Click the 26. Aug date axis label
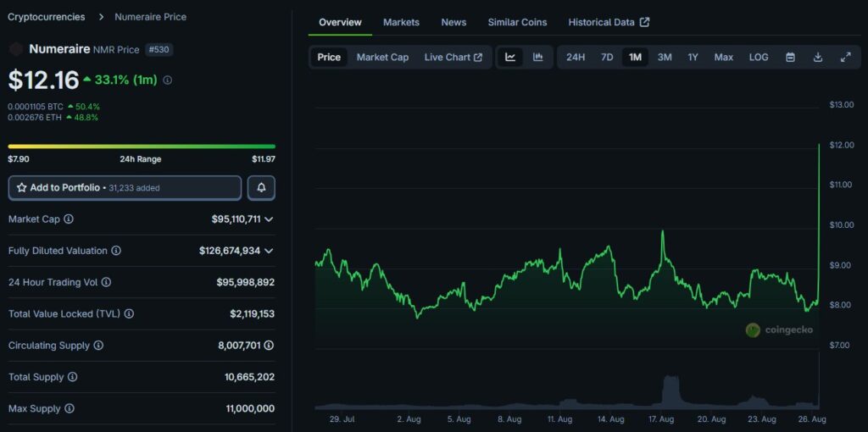 [811, 419]
